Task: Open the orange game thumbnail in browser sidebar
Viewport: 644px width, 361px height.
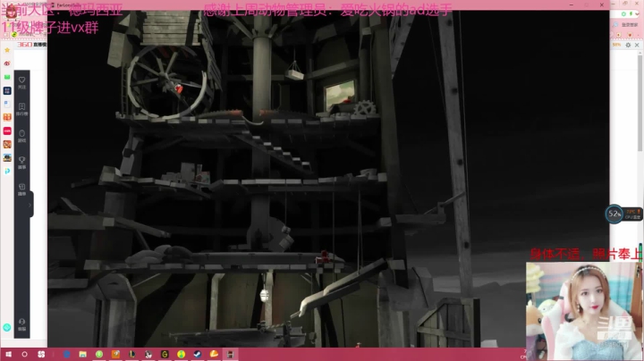Action: point(7,145)
